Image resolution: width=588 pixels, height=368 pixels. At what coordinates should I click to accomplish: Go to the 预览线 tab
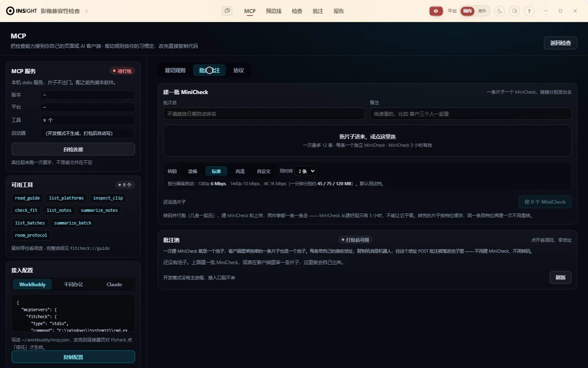(274, 11)
